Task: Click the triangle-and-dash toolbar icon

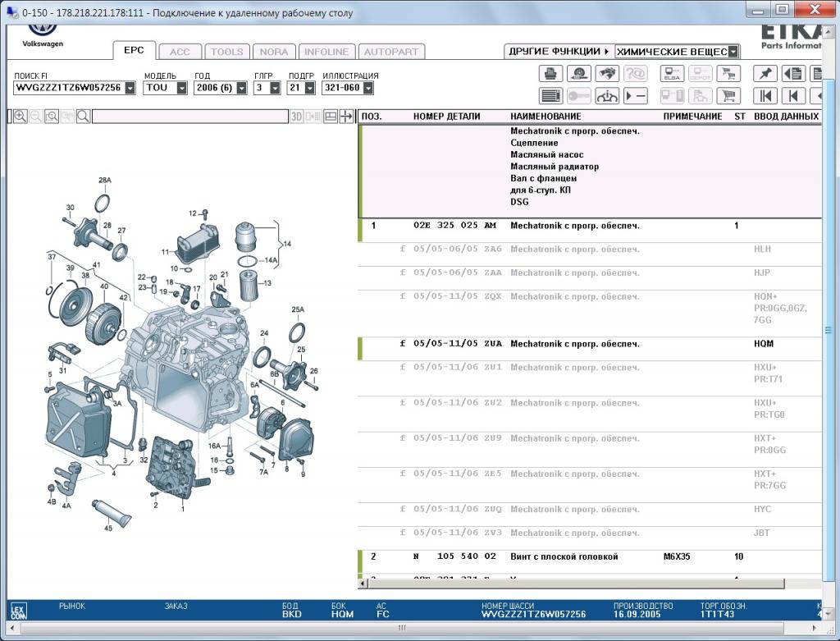Action: [x=635, y=96]
